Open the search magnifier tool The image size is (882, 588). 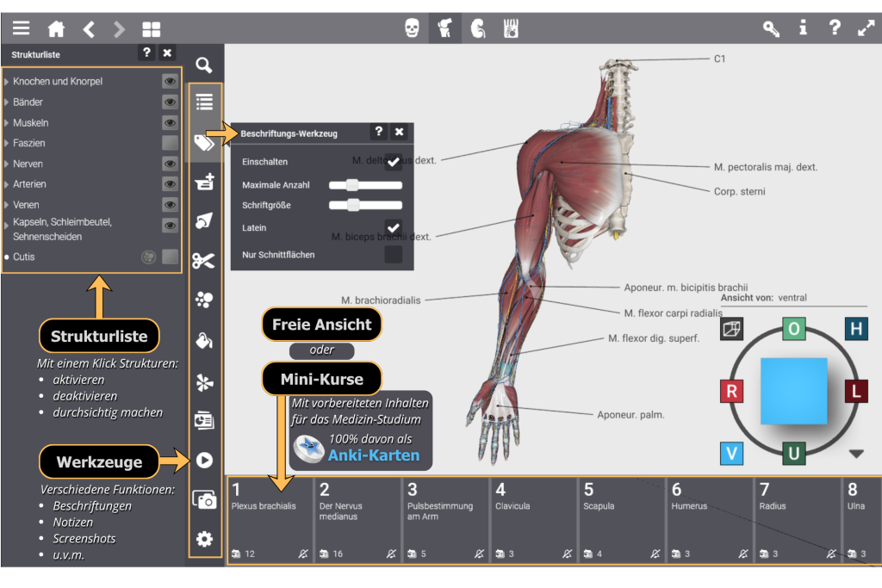pyautogui.click(x=203, y=65)
